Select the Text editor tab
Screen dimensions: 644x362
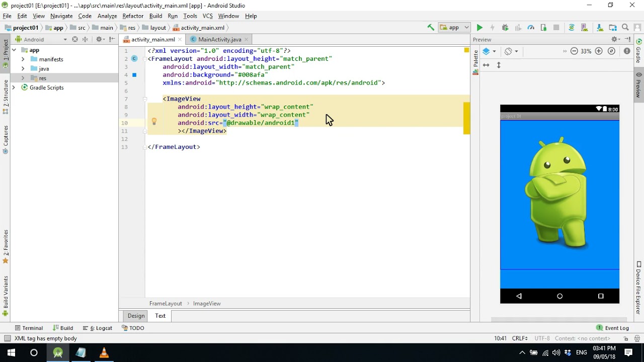point(160,316)
